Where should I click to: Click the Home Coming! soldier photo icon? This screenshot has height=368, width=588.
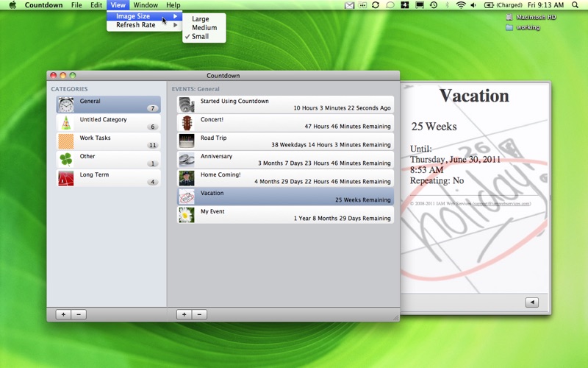[187, 178]
